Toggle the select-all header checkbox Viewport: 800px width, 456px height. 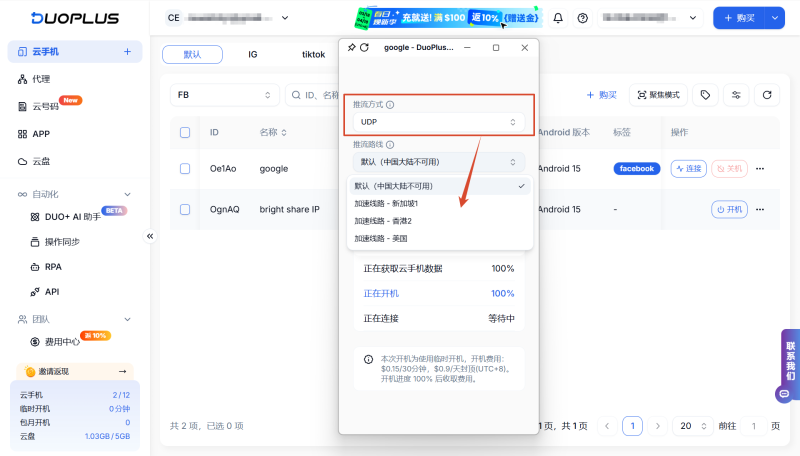click(x=185, y=132)
